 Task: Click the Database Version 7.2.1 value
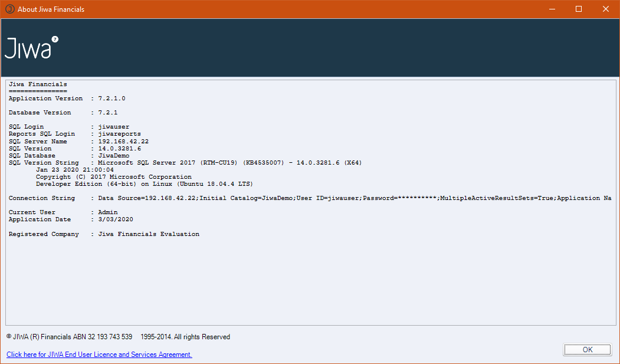point(108,113)
